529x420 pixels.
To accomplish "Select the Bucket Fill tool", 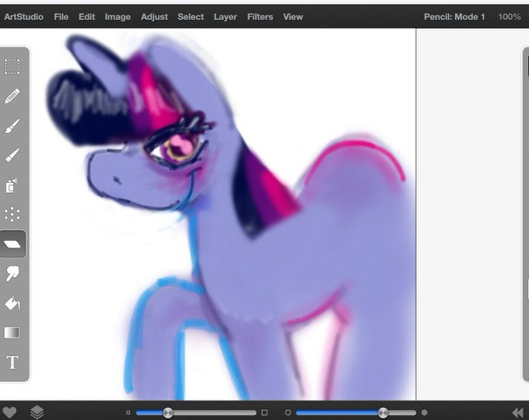I will point(12,303).
